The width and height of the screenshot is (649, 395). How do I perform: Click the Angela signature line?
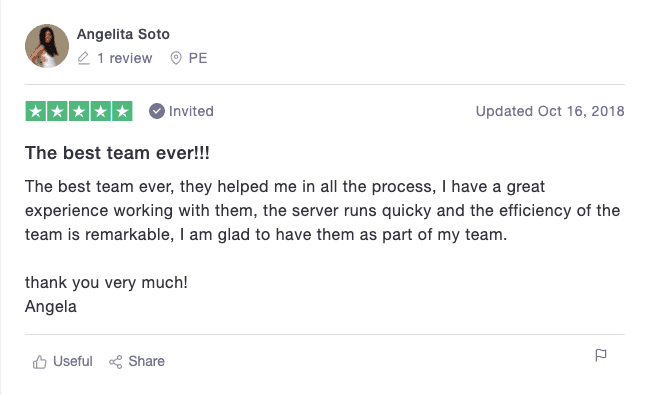coord(51,307)
